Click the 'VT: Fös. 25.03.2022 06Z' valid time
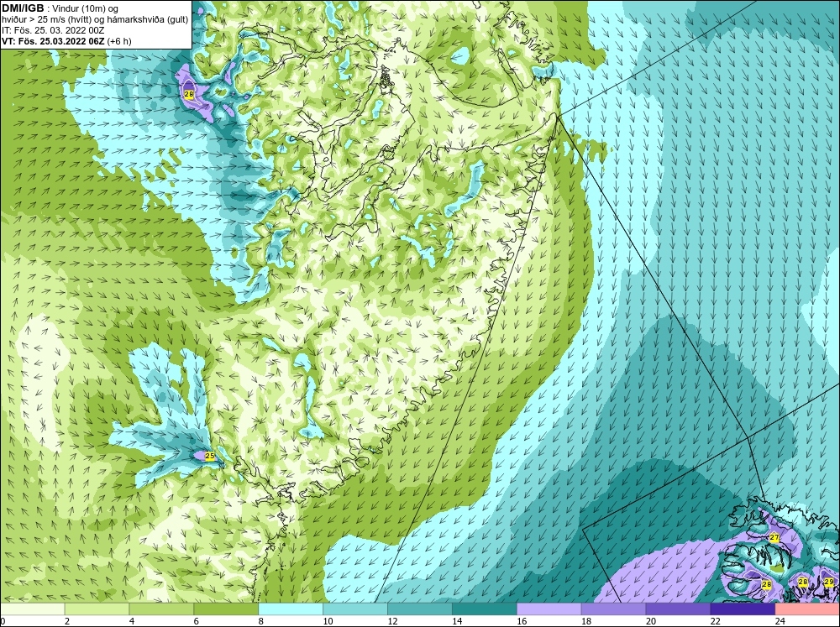840x627 pixels. coord(53,41)
